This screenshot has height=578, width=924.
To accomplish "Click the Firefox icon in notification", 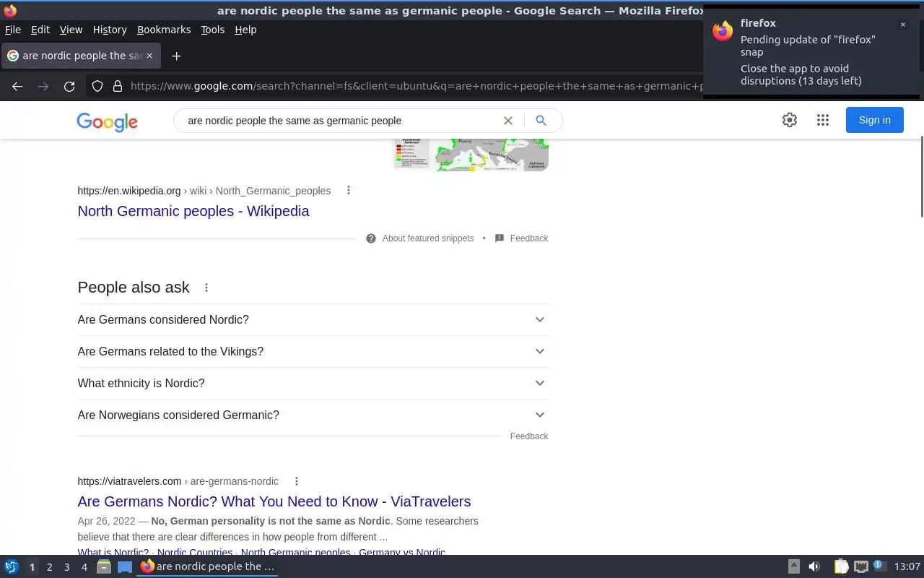I will pyautogui.click(x=723, y=31).
